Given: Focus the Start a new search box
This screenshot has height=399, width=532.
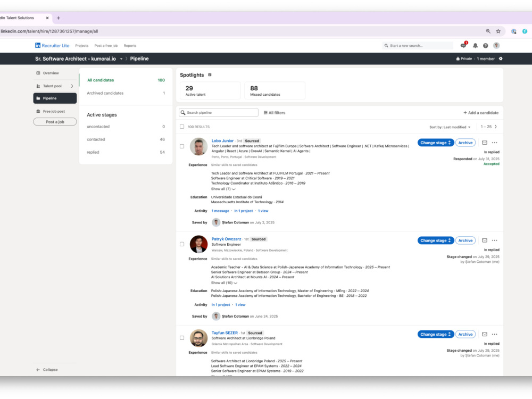Looking at the screenshot, I should pyautogui.click(x=418, y=45).
